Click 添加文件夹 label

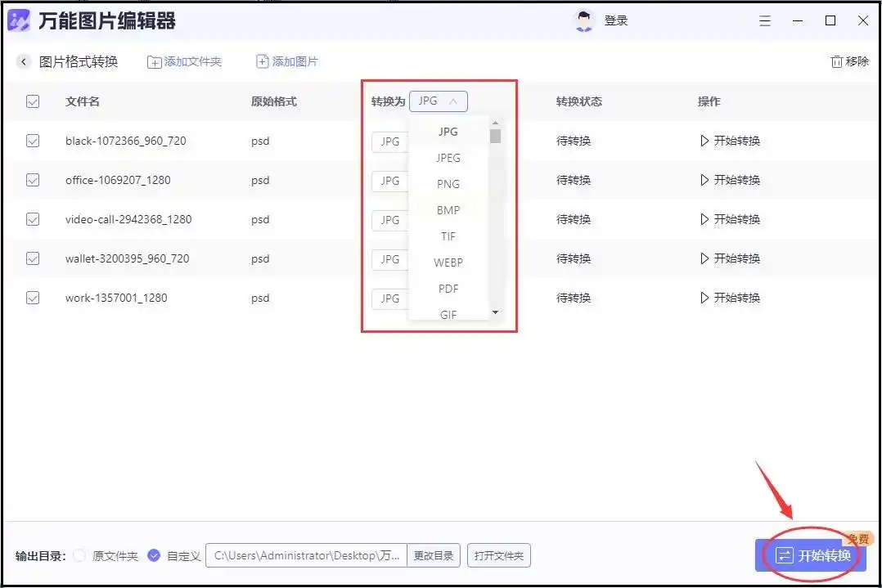point(193,61)
